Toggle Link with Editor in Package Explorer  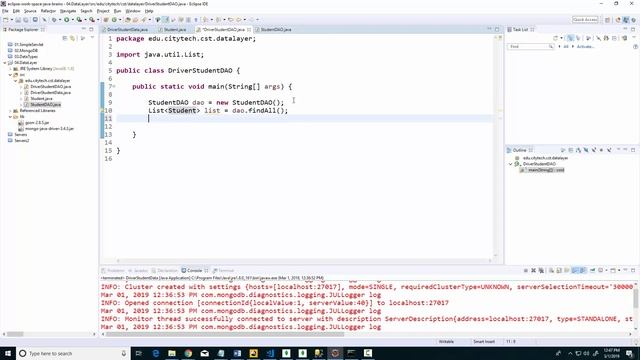click(x=73, y=38)
